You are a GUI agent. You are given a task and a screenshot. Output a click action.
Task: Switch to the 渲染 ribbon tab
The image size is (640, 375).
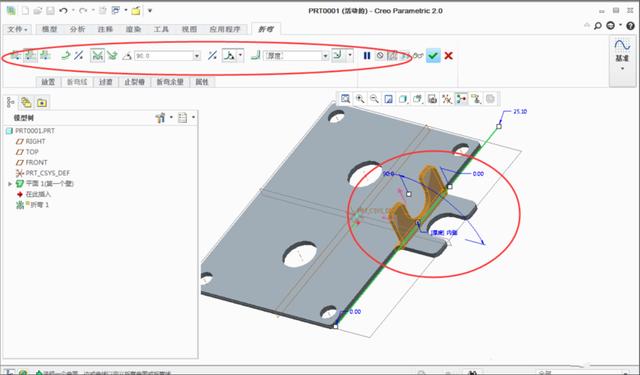133,29
